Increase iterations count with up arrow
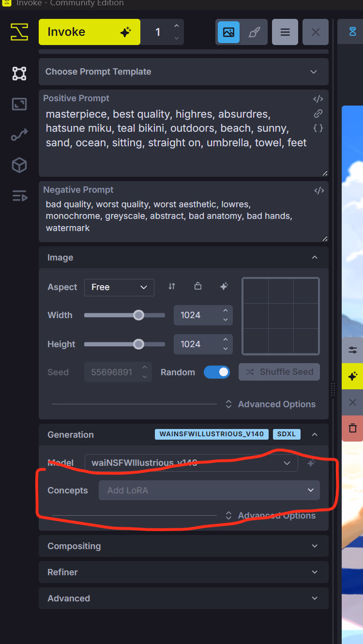363x644 pixels. [x=176, y=26]
